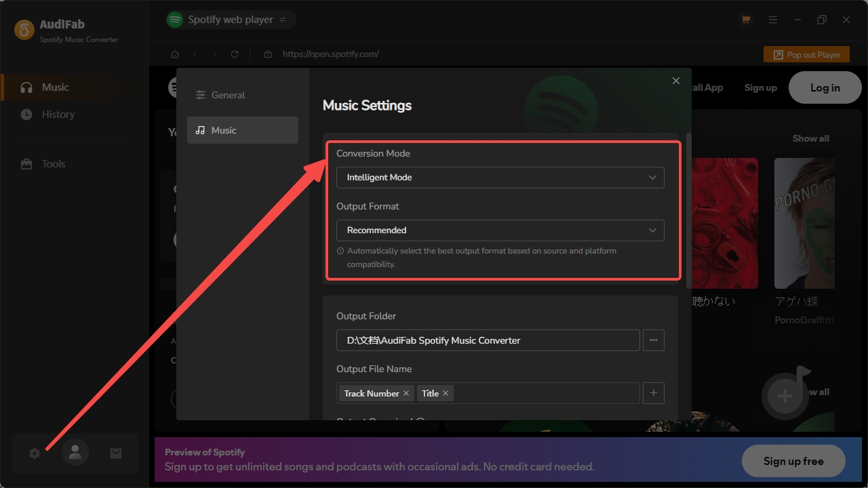
Task: Add a new output file name tag
Action: [x=653, y=393]
